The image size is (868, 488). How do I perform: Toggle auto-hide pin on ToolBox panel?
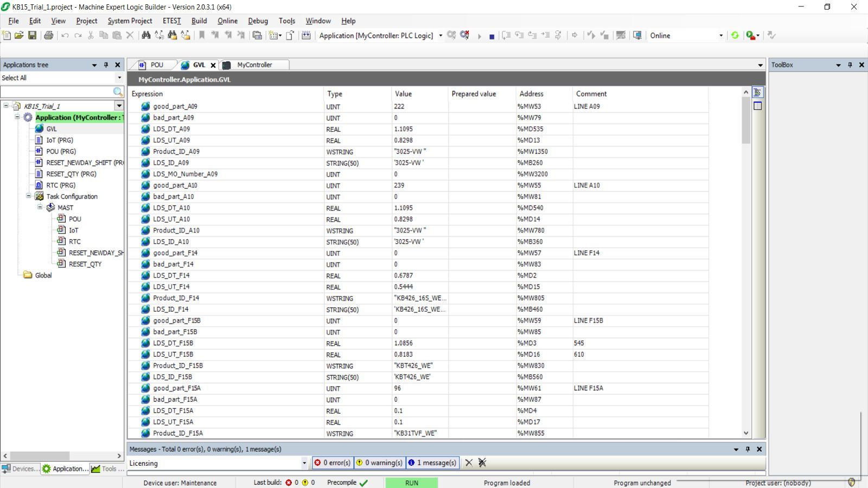click(x=850, y=65)
